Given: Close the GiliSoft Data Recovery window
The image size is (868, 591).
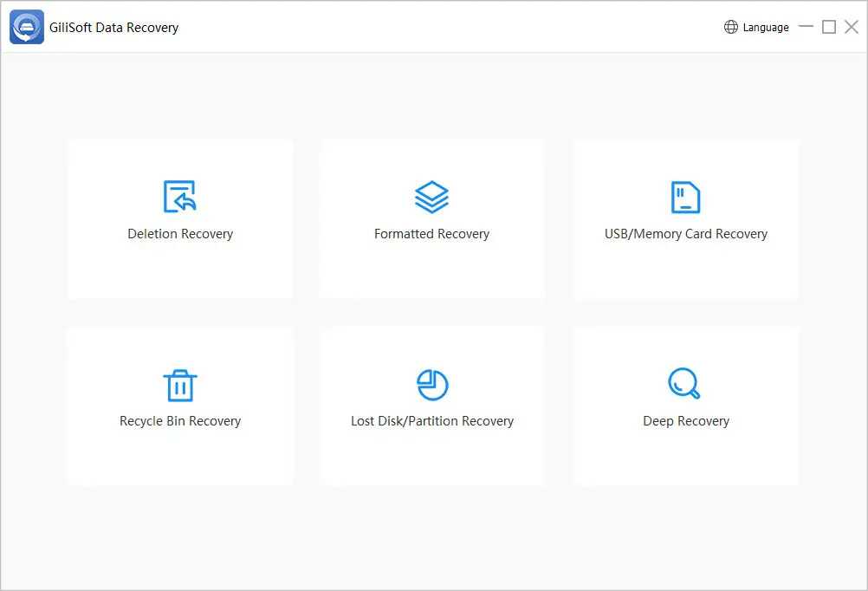Looking at the screenshot, I should tap(852, 27).
